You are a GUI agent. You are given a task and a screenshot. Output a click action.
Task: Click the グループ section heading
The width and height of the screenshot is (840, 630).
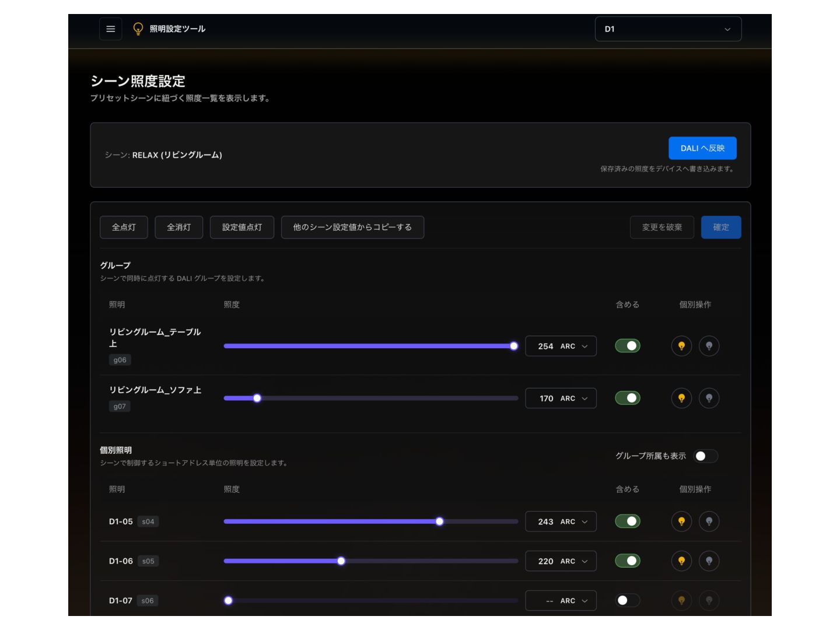point(115,265)
